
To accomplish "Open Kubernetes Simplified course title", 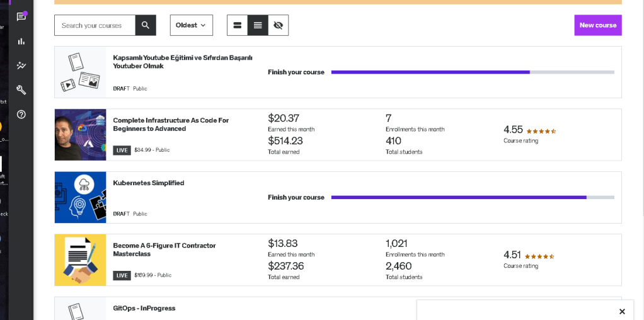I will tap(149, 183).
